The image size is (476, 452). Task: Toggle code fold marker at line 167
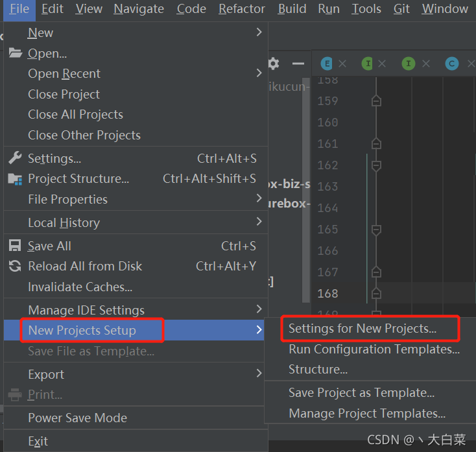(x=376, y=272)
